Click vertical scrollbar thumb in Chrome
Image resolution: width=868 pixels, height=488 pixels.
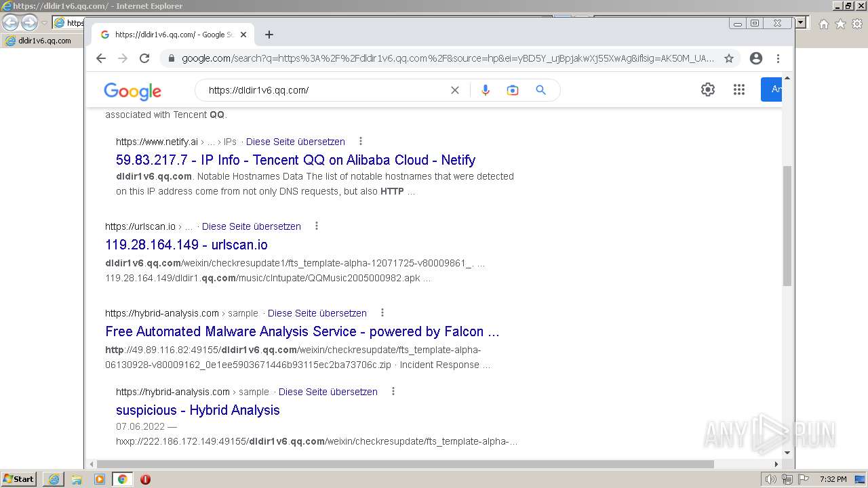[x=787, y=225]
